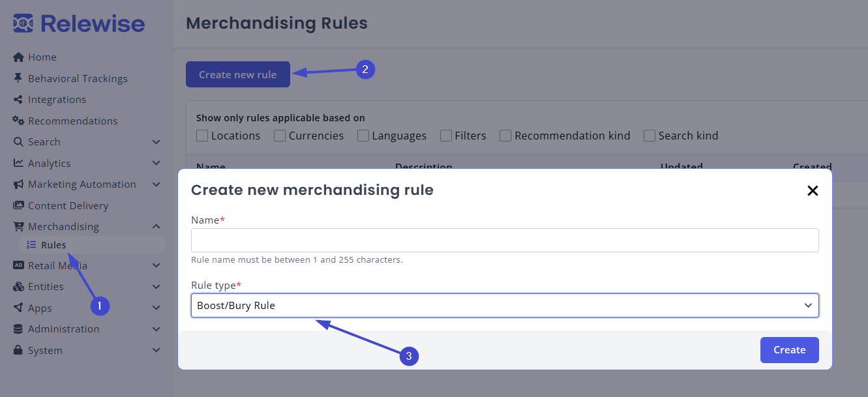This screenshot has height=397, width=868.
Task: Open the Recommendations section
Action: [x=72, y=121]
